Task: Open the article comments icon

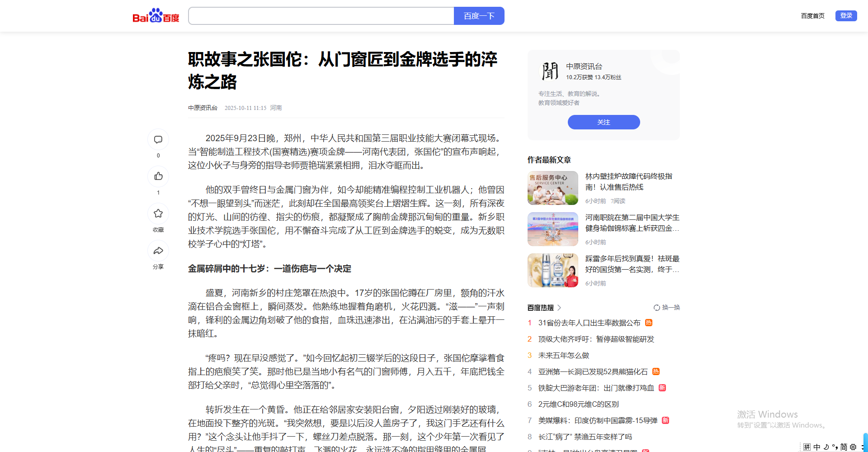Action: pos(158,139)
